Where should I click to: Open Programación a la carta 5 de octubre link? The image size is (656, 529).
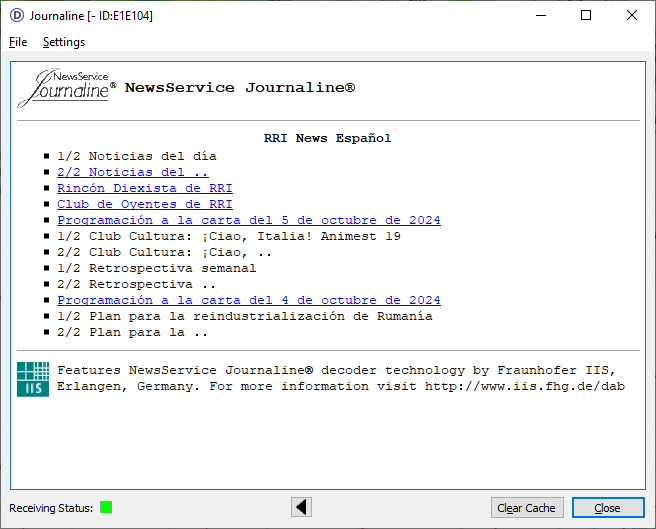(248, 220)
